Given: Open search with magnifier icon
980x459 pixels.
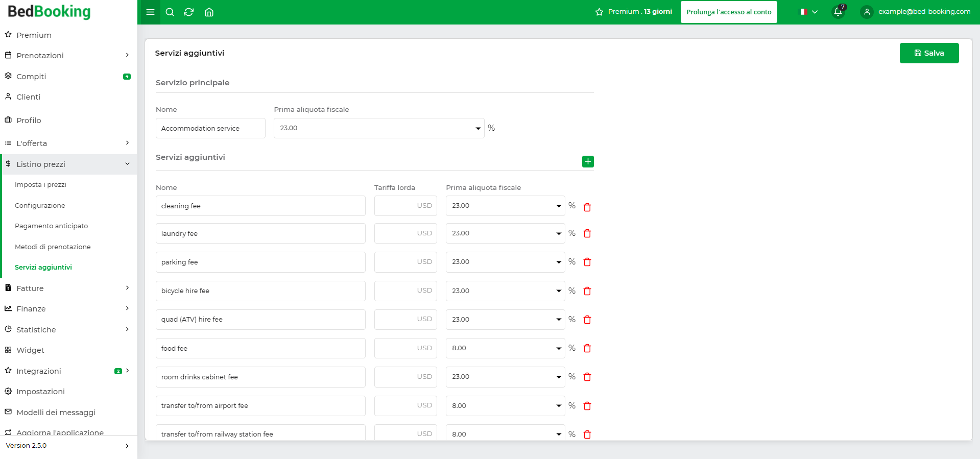Looking at the screenshot, I should [x=170, y=12].
